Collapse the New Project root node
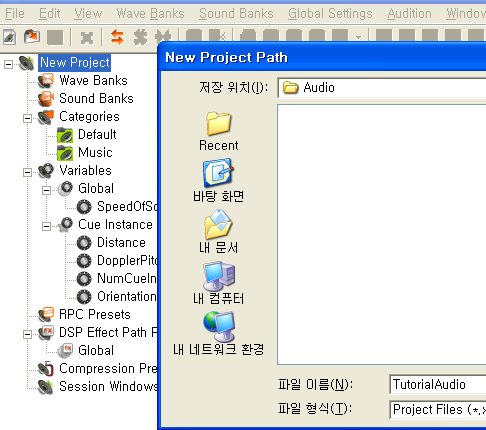 pos(8,64)
